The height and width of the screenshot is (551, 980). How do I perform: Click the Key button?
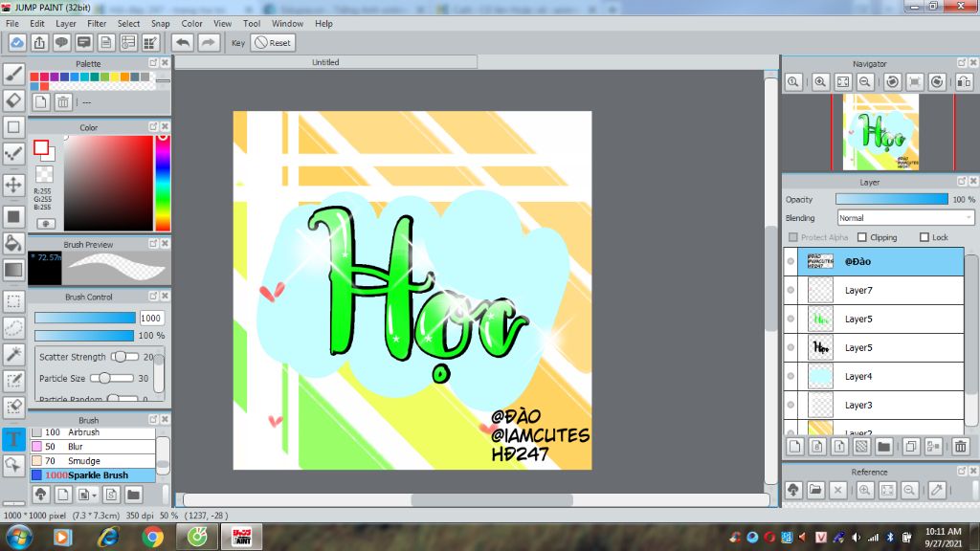[238, 42]
